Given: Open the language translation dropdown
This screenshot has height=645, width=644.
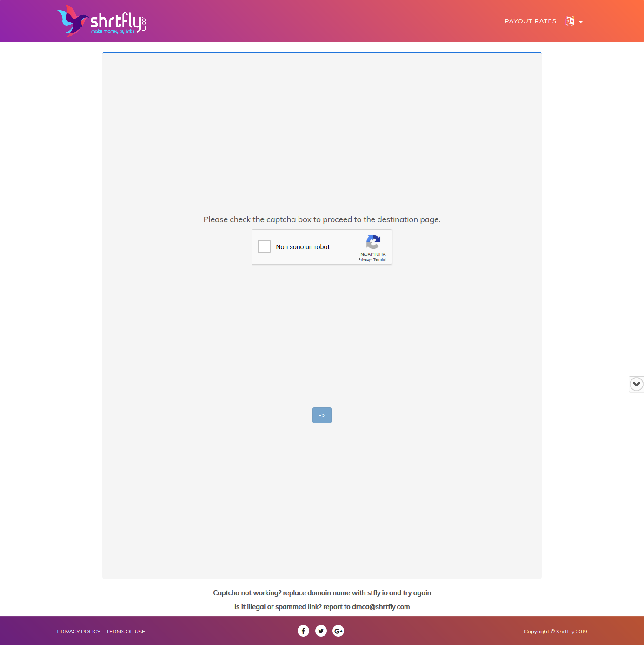Looking at the screenshot, I should pos(574,21).
